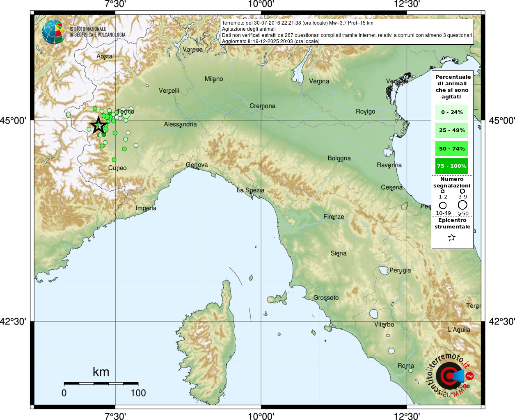Click the 'Numero segnalazioni' legend heading
Image resolution: width=515 pixels, height=420 pixels.
452,183
